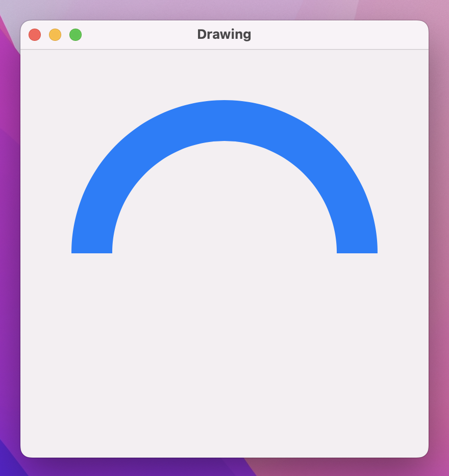Viewport: 449px width, 476px height.
Task: Click the yellow minimize button
Action: tap(55, 34)
